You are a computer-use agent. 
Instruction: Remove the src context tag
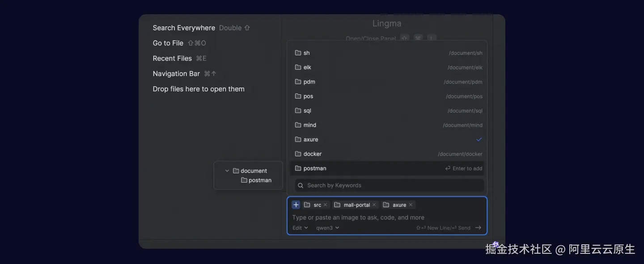[x=325, y=205]
